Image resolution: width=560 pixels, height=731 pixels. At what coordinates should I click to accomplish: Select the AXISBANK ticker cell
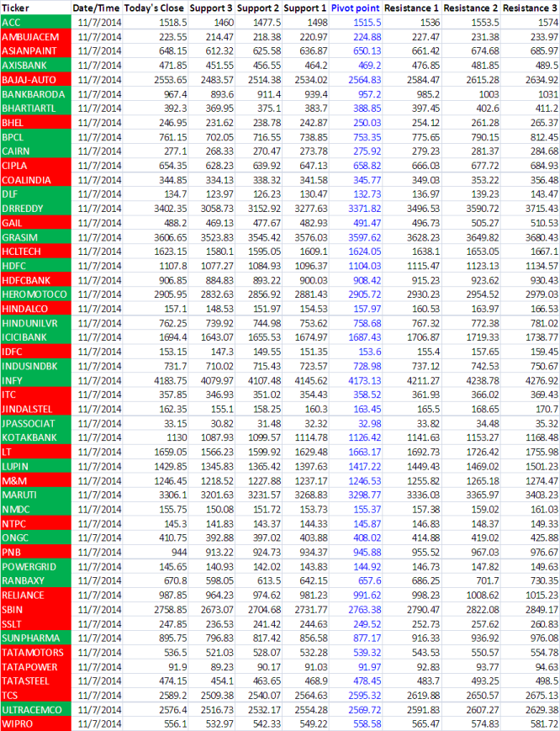(36, 66)
